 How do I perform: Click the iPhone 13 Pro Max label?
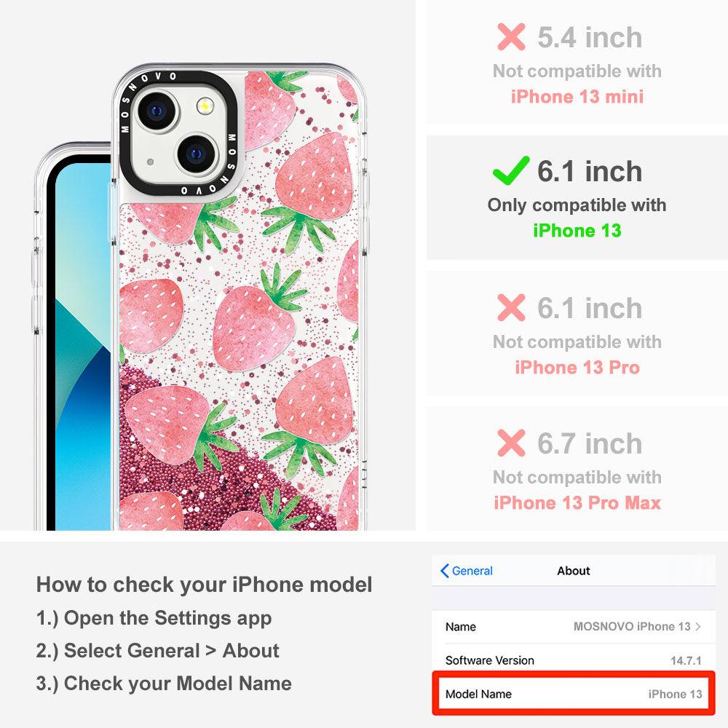click(x=577, y=503)
